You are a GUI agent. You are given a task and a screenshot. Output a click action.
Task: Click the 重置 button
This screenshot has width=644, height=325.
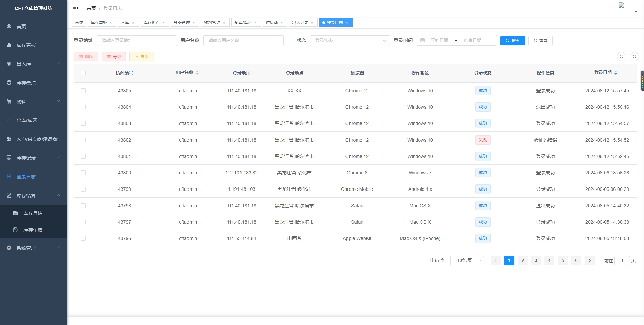pyautogui.click(x=540, y=40)
